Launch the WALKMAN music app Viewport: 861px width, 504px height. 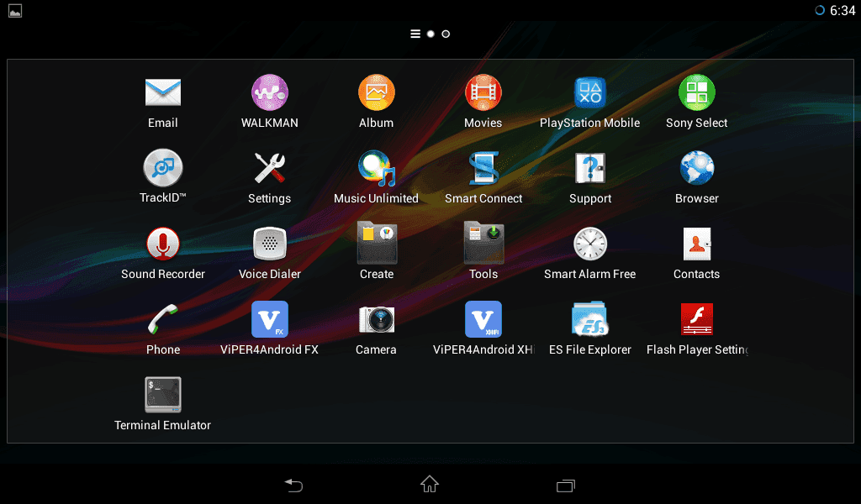pyautogui.click(x=270, y=92)
